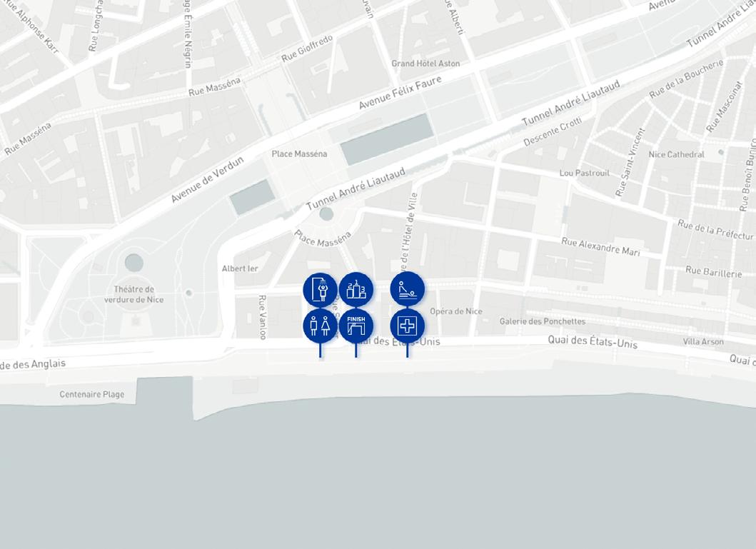This screenshot has height=549, width=756.
Task: Open the toilets marker
Action: click(x=320, y=326)
